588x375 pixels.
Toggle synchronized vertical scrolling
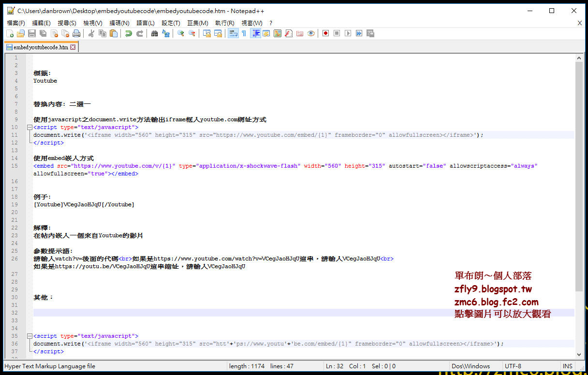pyautogui.click(x=206, y=33)
